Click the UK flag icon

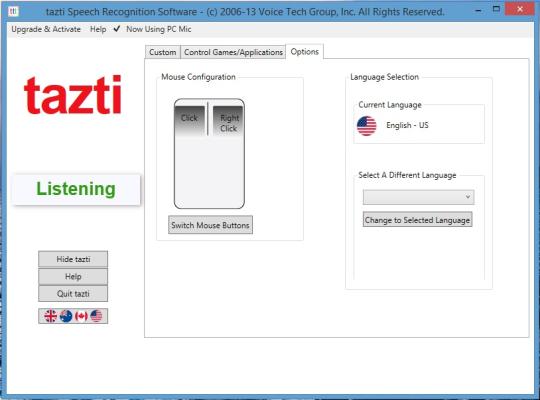pyautogui.click(x=50, y=316)
